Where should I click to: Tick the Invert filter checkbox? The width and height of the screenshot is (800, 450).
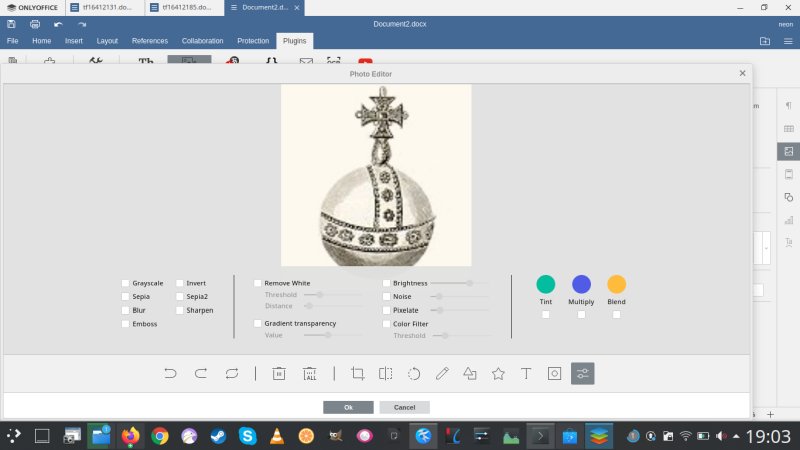tap(179, 283)
